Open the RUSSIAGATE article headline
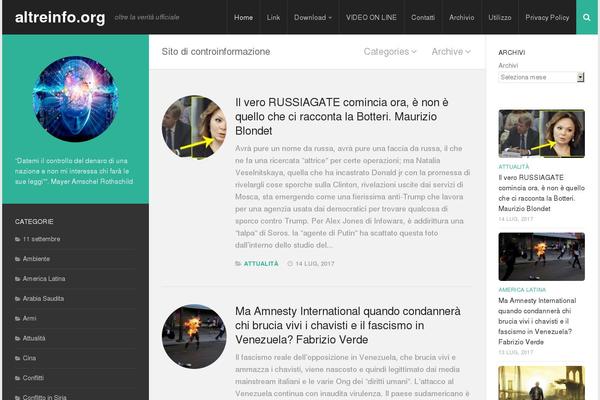The width and height of the screenshot is (600, 400). click(342, 116)
